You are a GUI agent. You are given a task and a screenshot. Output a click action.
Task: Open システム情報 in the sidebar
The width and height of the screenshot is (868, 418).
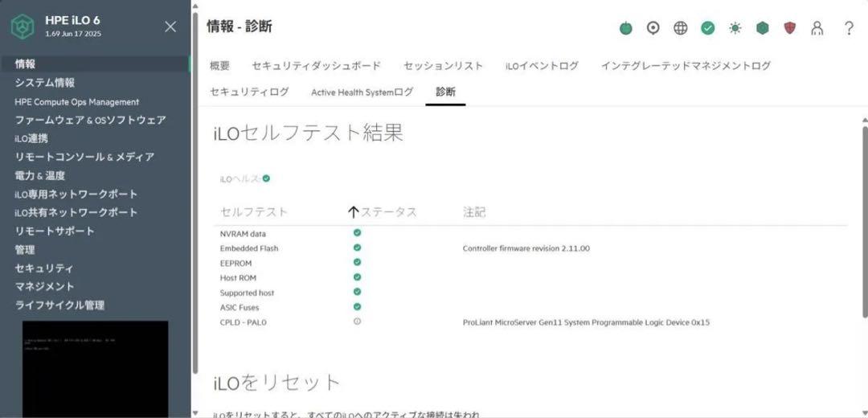(45, 83)
